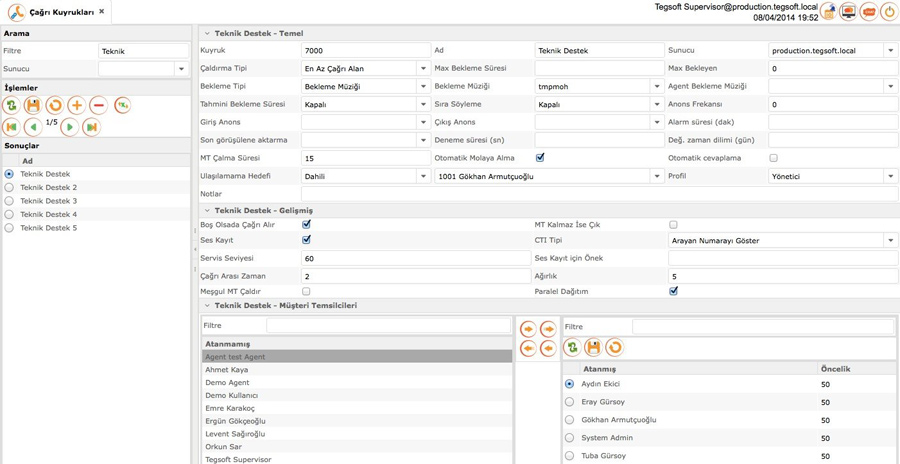Go to first record in İşlemler pager

click(11, 127)
